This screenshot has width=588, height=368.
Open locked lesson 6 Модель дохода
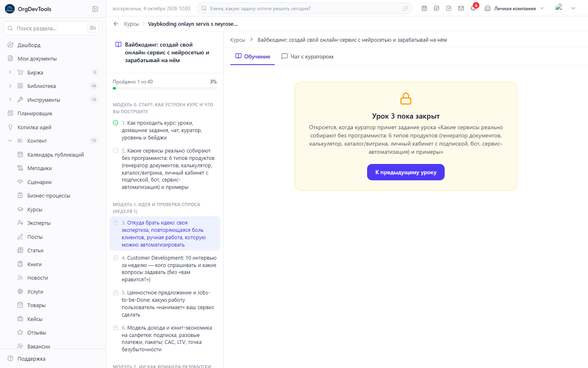(x=165, y=339)
